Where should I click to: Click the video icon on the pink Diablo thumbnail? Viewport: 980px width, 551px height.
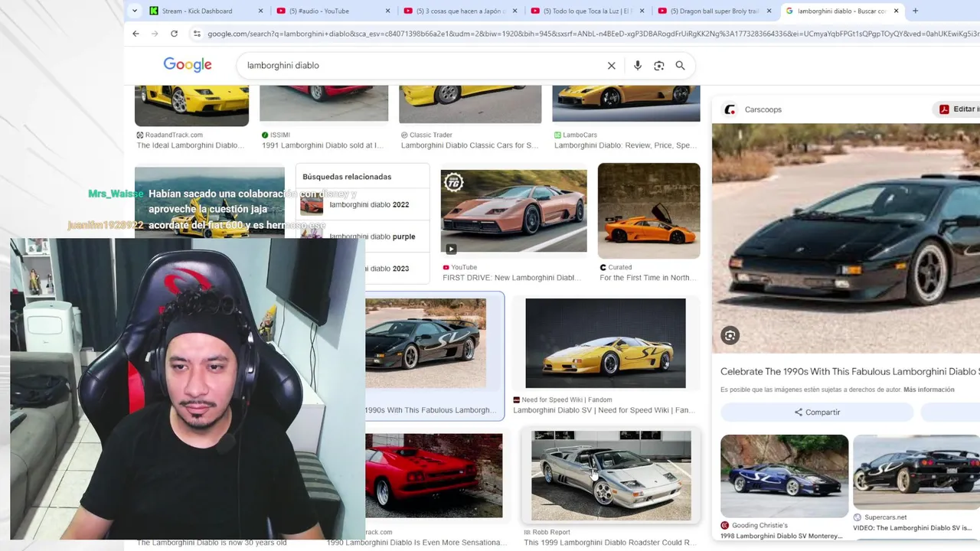[451, 249]
